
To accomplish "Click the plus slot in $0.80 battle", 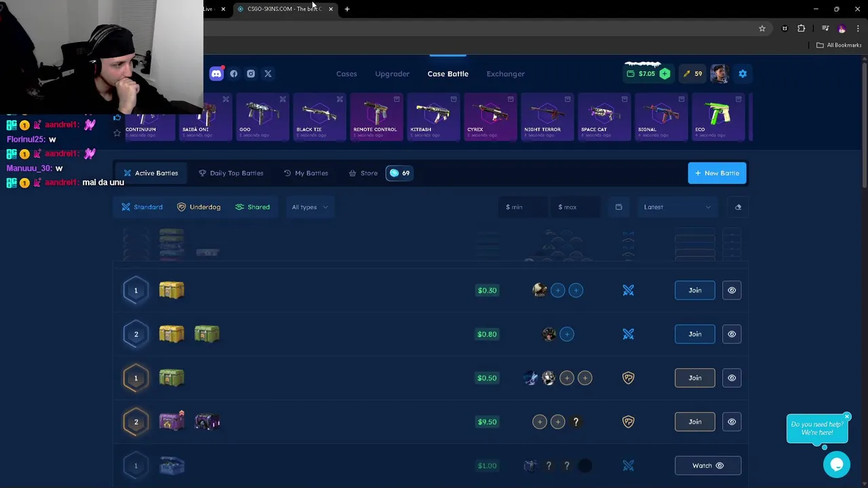I will 567,334.
